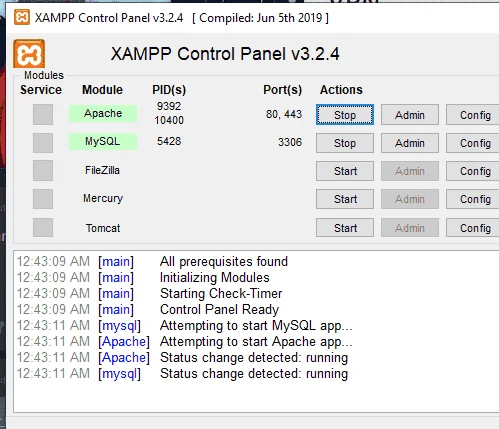The height and width of the screenshot is (429, 499).
Task: Start the Mercury module
Action: click(x=345, y=199)
